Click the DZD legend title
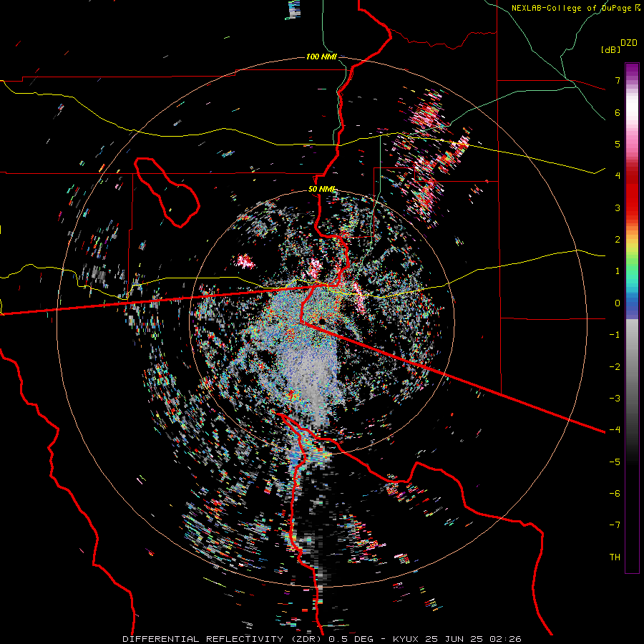Screen dimensions: 644x644 tap(628, 43)
